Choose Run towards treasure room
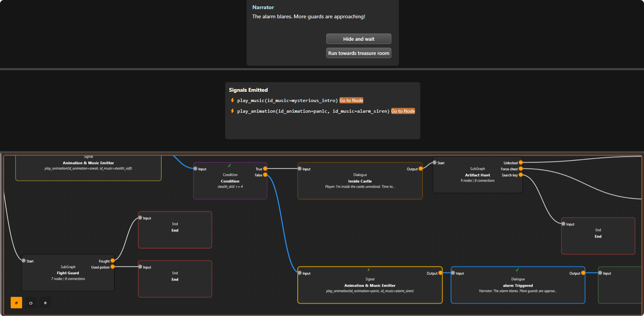Screen dimensions: 644x316 click(359, 53)
